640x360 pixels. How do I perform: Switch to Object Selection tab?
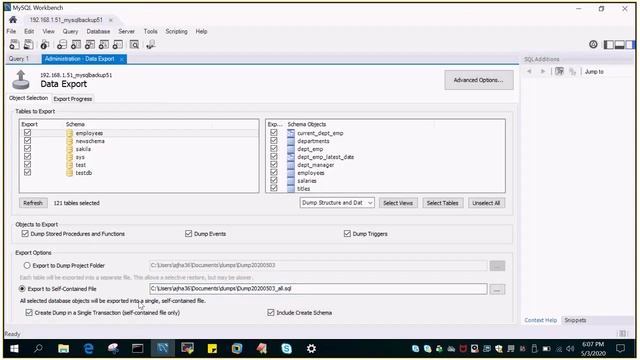pyautogui.click(x=29, y=98)
